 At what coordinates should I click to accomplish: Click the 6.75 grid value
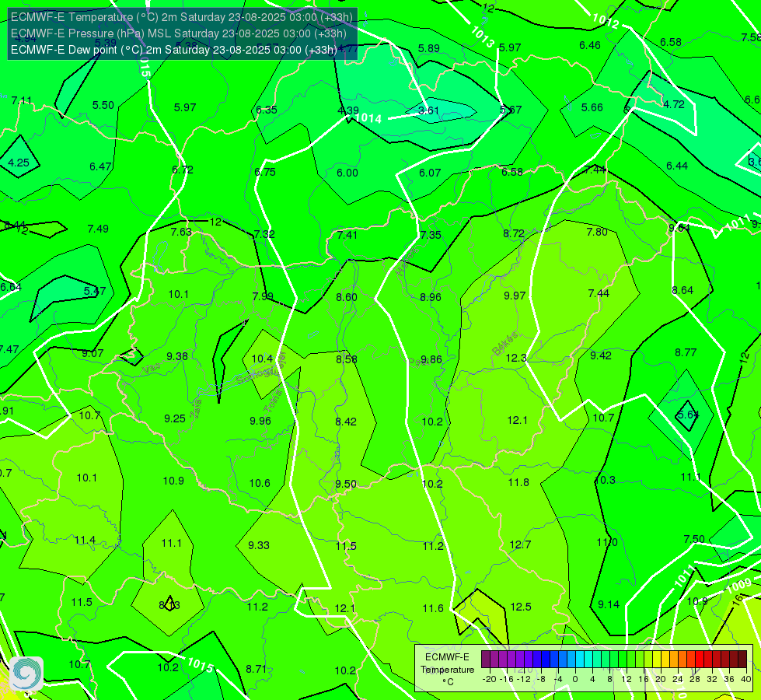(265, 172)
